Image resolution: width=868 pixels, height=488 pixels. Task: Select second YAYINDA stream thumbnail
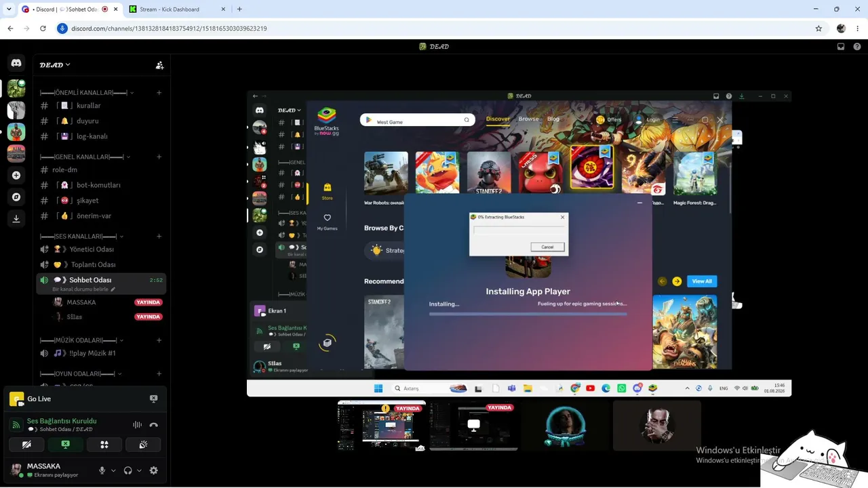pyautogui.click(x=473, y=425)
